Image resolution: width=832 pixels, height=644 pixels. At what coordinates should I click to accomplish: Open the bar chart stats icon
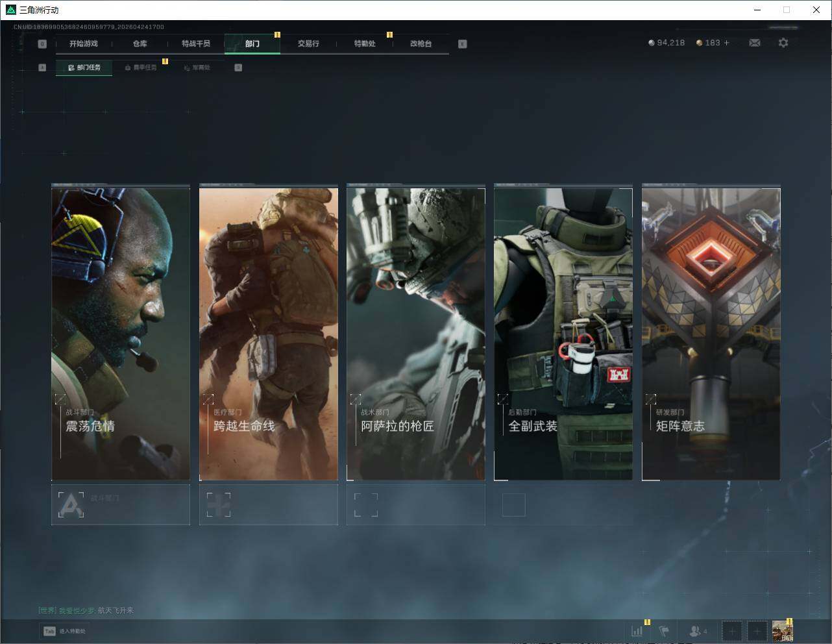[637, 630]
